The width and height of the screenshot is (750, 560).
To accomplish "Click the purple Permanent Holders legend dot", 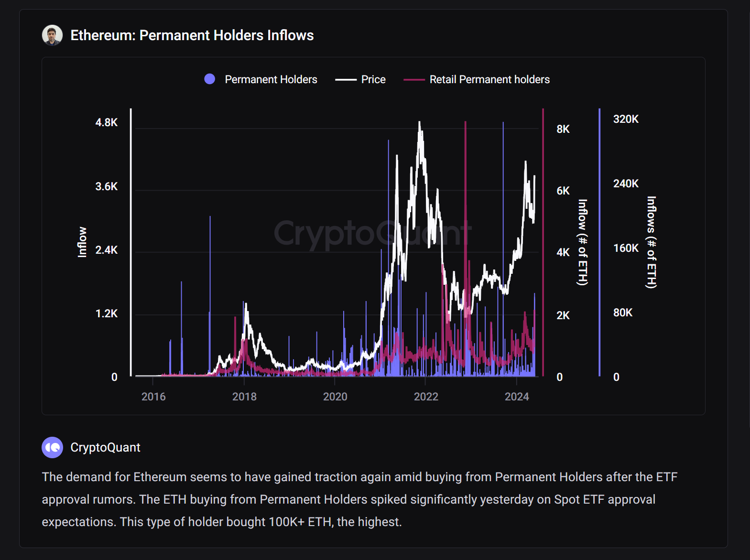I will click(209, 79).
